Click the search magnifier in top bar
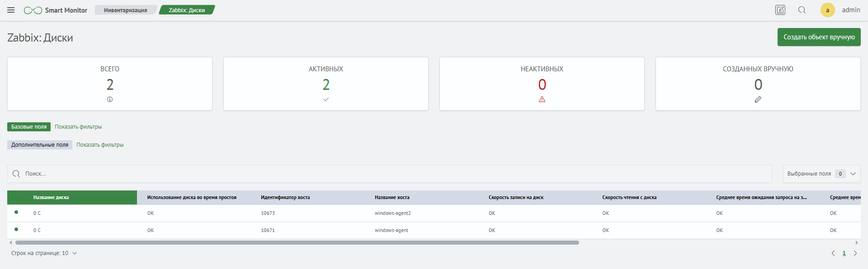The width and height of the screenshot is (868, 269). pos(802,10)
